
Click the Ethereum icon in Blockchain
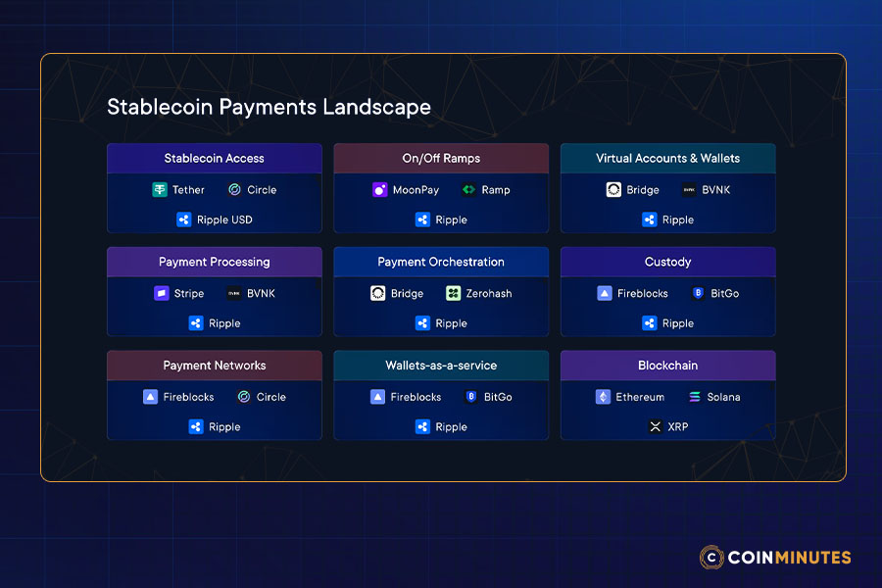(603, 397)
